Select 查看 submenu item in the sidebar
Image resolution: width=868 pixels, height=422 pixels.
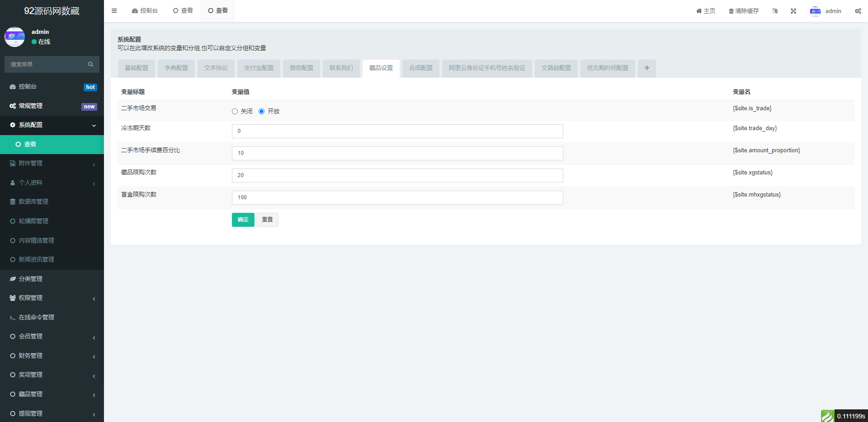(x=52, y=145)
